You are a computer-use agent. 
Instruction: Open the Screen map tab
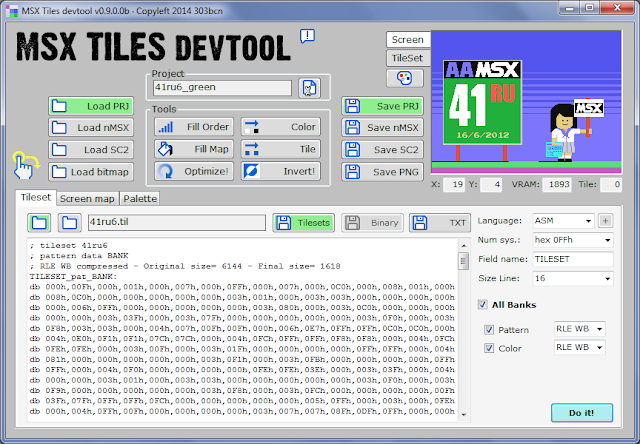point(87,199)
